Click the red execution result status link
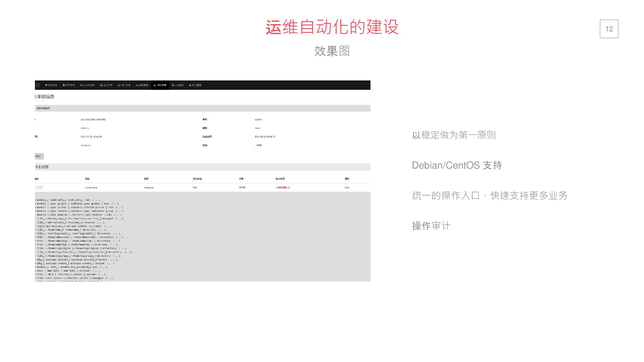Image resolution: width=644 pixels, height=362 pixels. coord(283,188)
